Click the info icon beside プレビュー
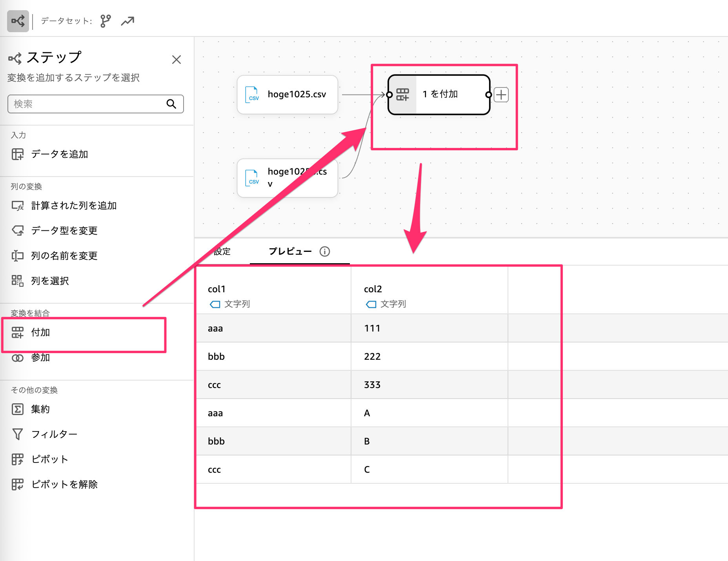 (x=325, y=251)
